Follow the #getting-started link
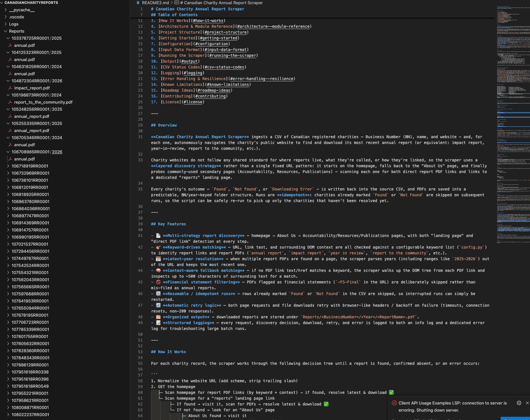 [x=219, y=38]
